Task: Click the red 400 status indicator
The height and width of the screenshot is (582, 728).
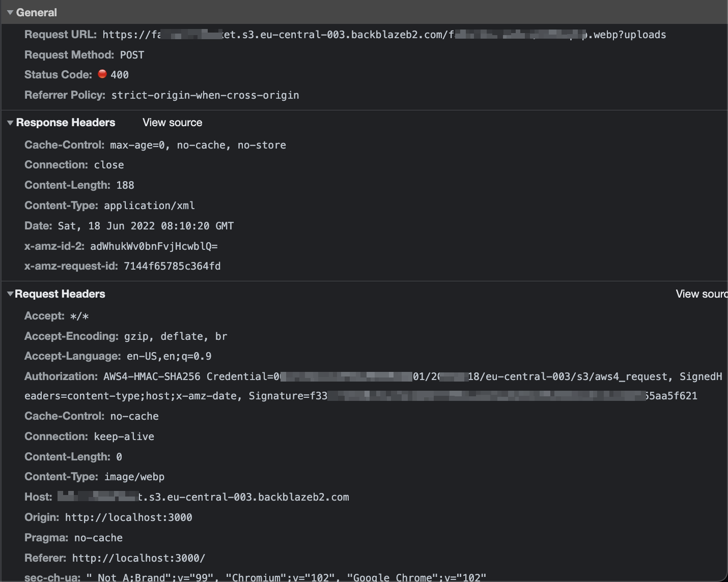Action: 103,74
